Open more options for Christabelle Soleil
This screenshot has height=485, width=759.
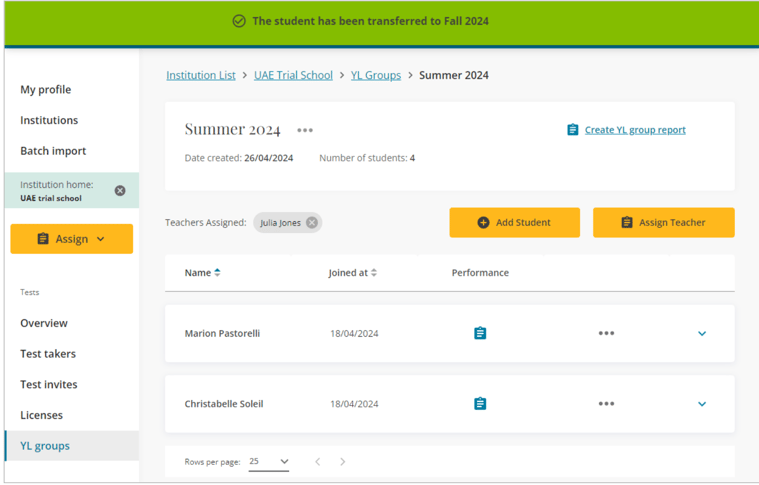click(606, 404)
